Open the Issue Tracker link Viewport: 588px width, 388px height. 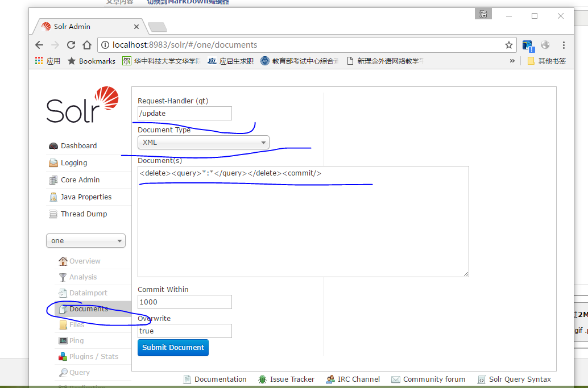[x=292, y=379]
